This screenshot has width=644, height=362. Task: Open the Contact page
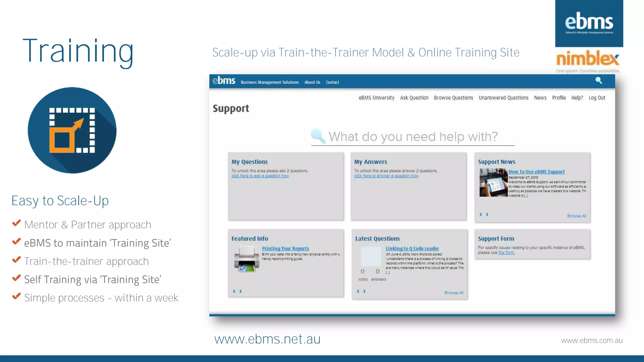click(332, 82)
